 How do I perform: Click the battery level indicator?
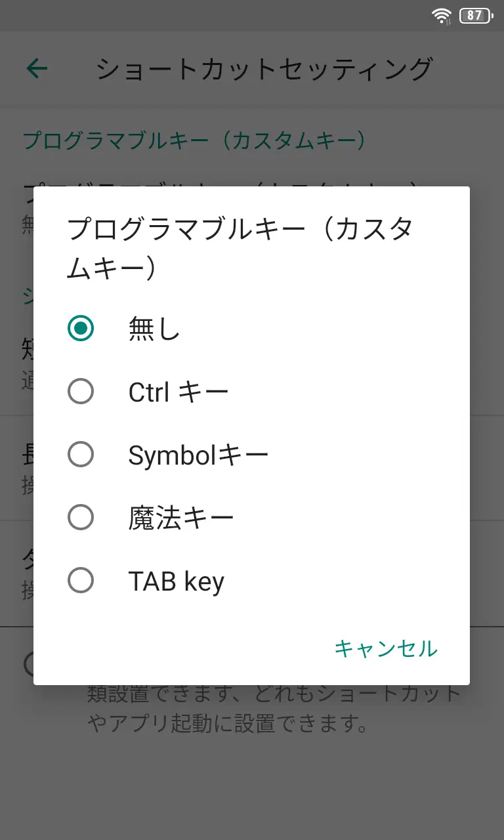click(x=475, y=16)
